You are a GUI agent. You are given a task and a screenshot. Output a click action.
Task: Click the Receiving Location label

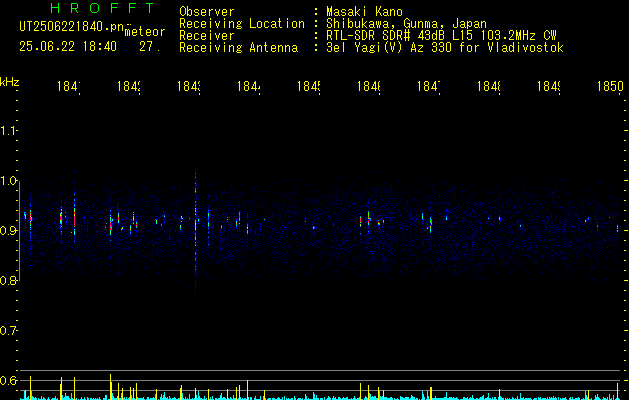coord(242,24)
